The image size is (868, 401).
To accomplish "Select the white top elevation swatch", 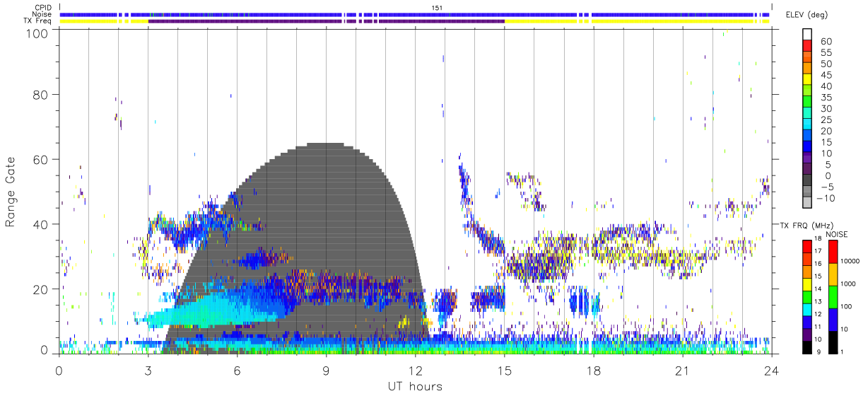I will (x=807, y=35).
